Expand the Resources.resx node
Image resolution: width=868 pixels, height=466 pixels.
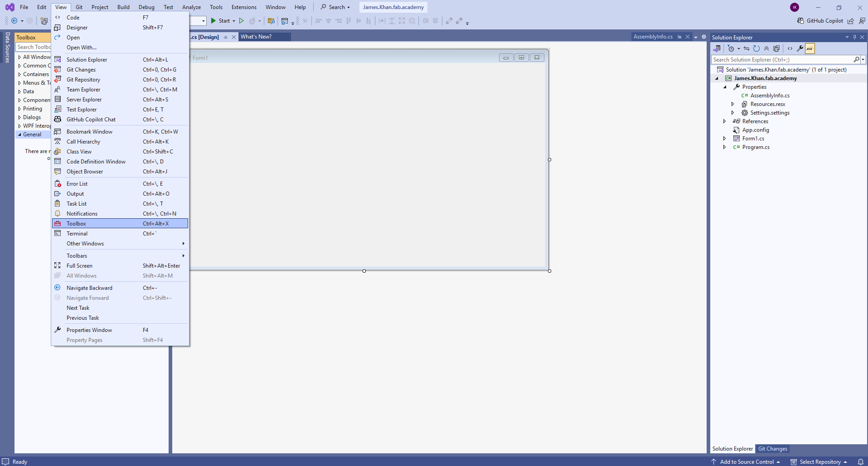(732, 104)
